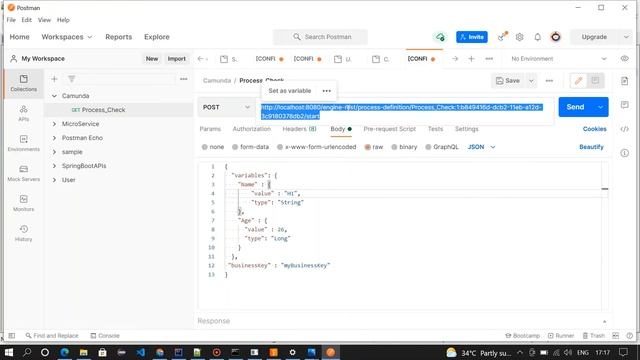Open the code snippet icon in right sidebar
Image resolution: width=640 pixels, height=360 pixels.
pos(624,129)
